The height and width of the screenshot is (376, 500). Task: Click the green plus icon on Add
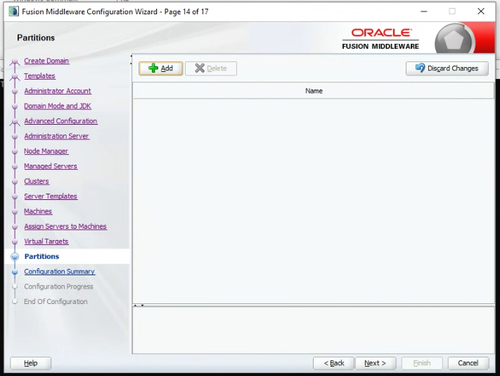153,68
